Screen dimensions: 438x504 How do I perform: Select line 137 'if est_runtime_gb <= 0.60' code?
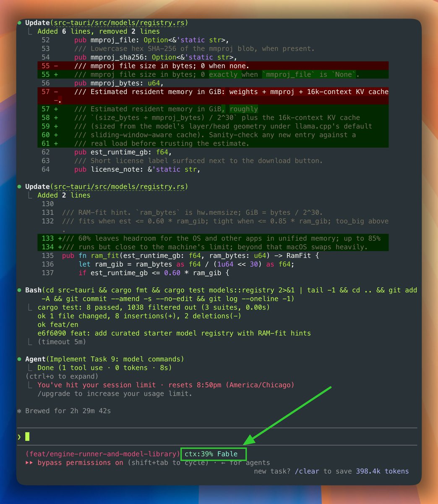154,273
